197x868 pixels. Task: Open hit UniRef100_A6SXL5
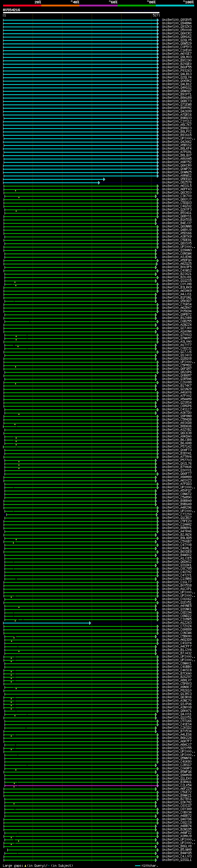tap(177, 186)
